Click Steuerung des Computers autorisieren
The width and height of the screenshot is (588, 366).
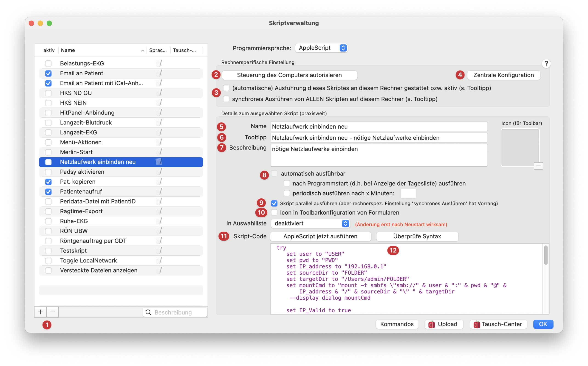(x=289, y=75)
